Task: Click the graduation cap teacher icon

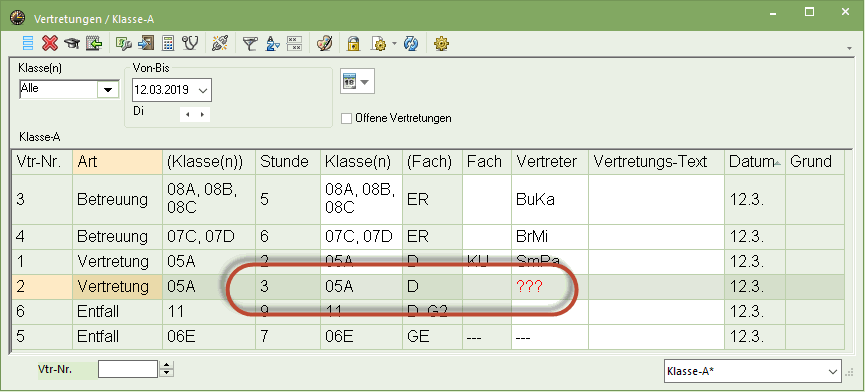Action: [72, 44]
